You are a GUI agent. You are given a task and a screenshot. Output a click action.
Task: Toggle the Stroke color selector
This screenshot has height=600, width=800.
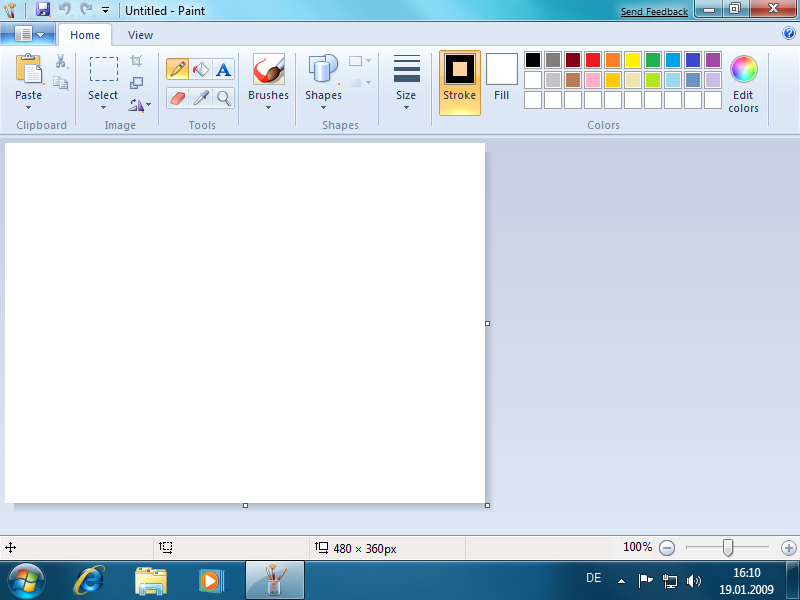click(460, 82)
